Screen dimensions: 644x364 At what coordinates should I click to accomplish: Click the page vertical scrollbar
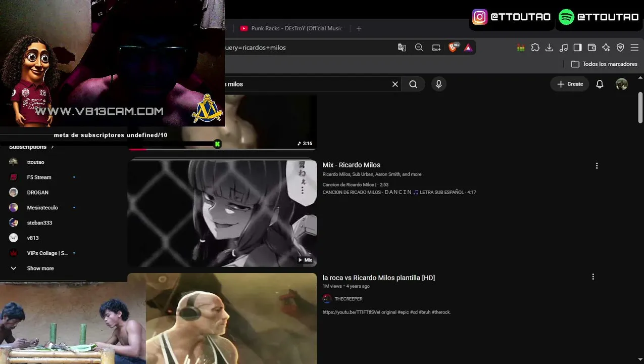pos(640,107)
